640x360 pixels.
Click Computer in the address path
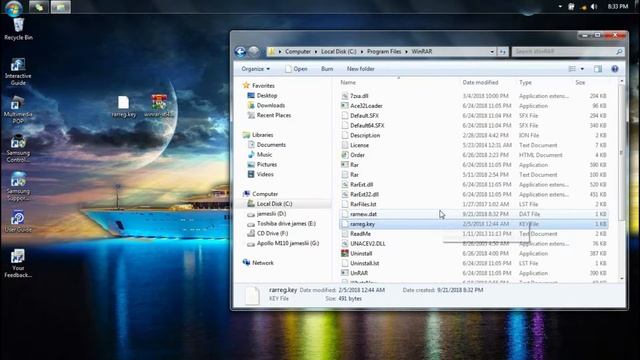(298, 52)
